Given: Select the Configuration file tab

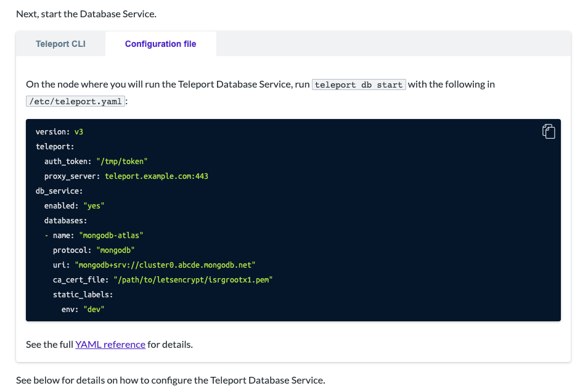Looking at the screenshot, I should 160,44.
